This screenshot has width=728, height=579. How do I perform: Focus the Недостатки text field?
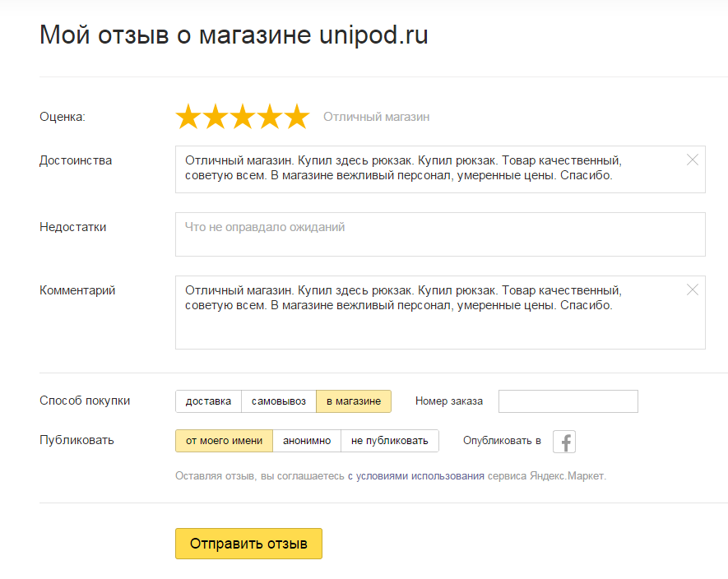tap(440, 234)
